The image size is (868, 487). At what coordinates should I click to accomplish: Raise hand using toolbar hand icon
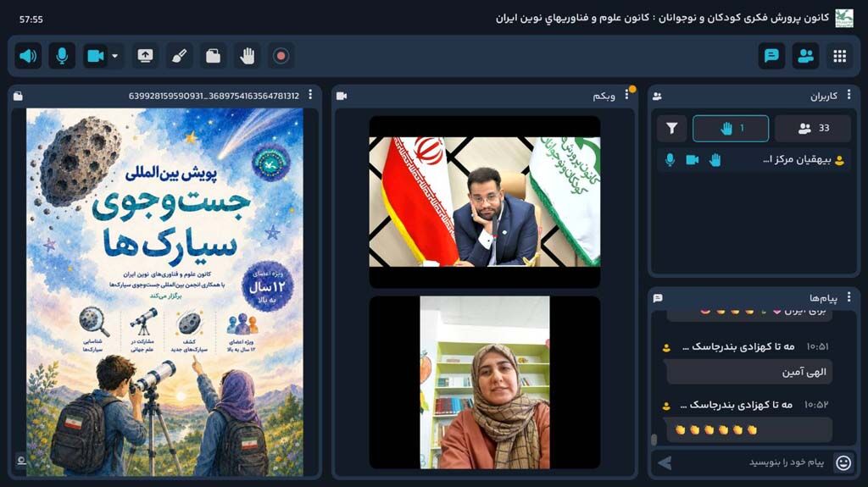(x=248, y=56)
